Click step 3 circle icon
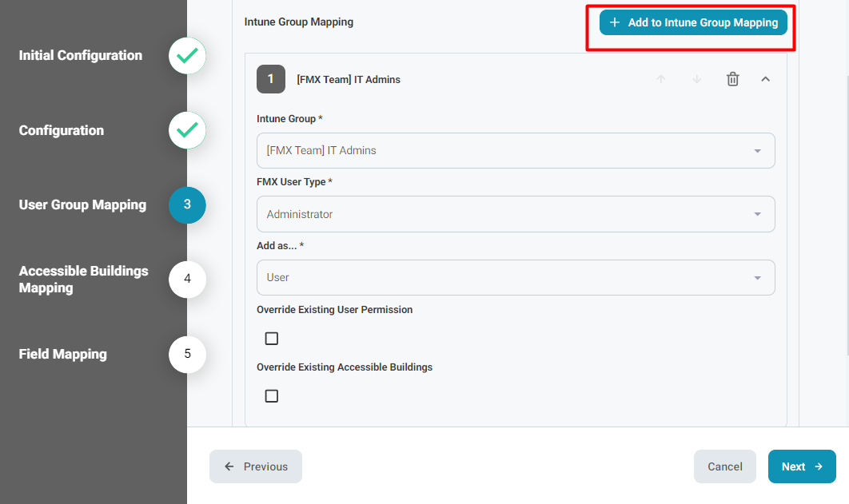The height and width of the screenshot is (504, 849). click(x=187, y=204)
